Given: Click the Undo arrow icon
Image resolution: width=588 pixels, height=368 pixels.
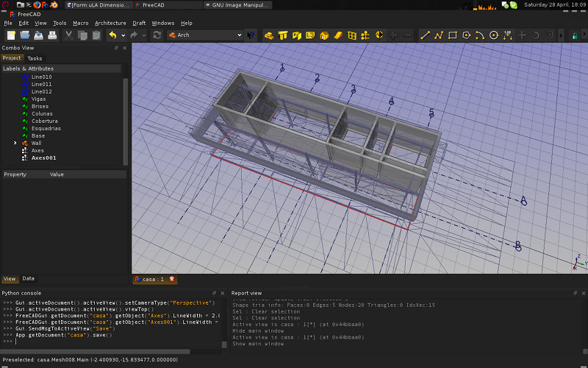Looking at the screenshot, I should click(113, 35).
